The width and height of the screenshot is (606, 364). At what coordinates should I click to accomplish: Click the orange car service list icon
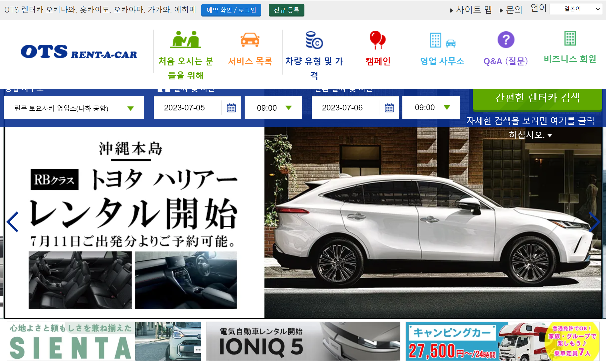tap(250, 40)
